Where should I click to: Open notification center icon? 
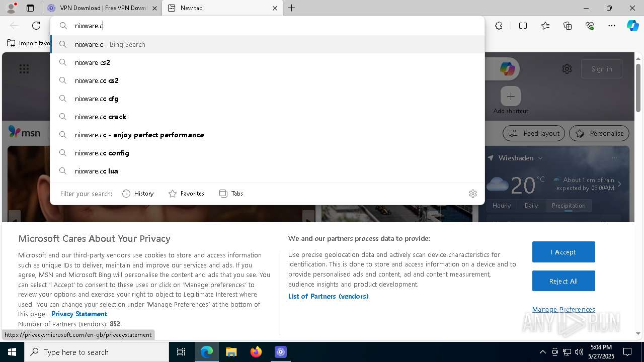coord(627,352)
